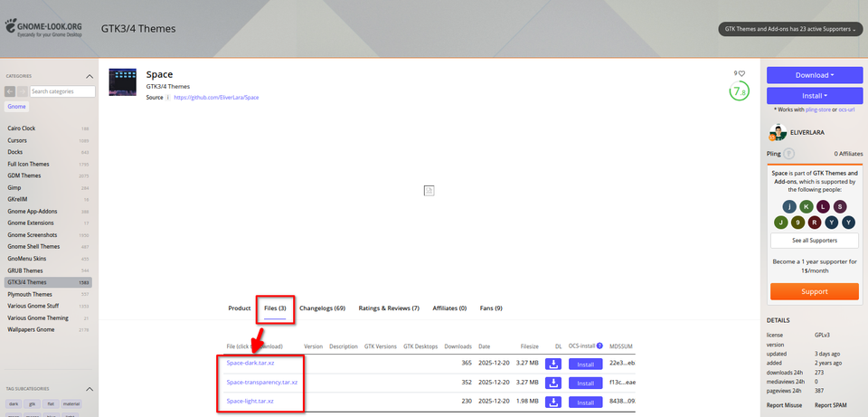This screenshot has width=868, height=417.
Task: Click the categories back arrow button
Action: coord(10,91)
